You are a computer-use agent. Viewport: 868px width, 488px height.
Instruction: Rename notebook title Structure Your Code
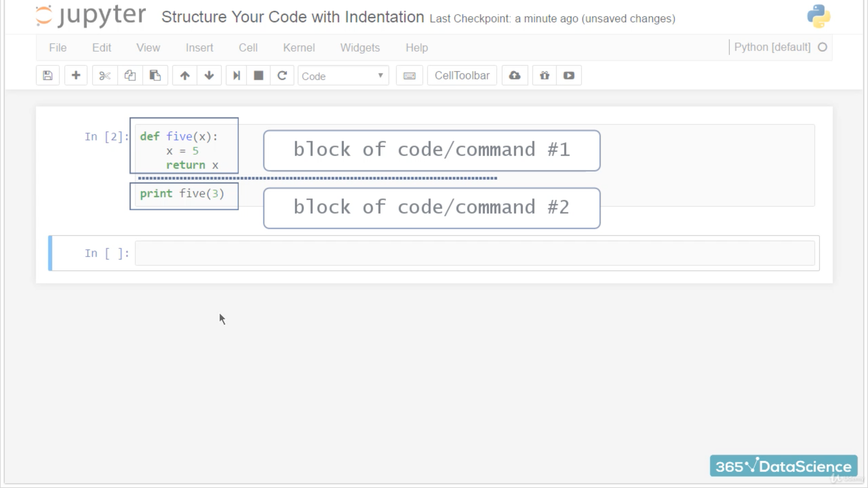pos(292,17)
